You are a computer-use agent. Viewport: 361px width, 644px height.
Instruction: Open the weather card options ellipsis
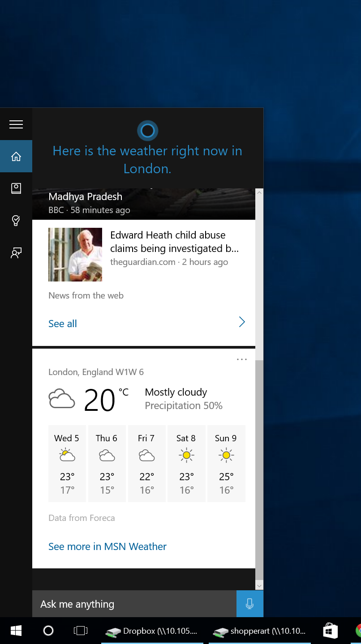pos(242,359)
